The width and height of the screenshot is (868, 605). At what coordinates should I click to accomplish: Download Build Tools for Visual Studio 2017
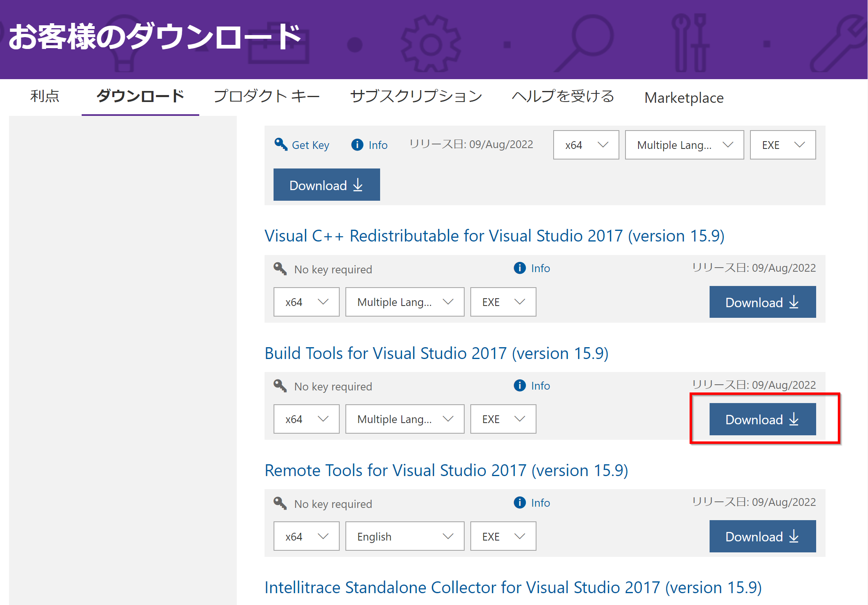coord(763,419)
